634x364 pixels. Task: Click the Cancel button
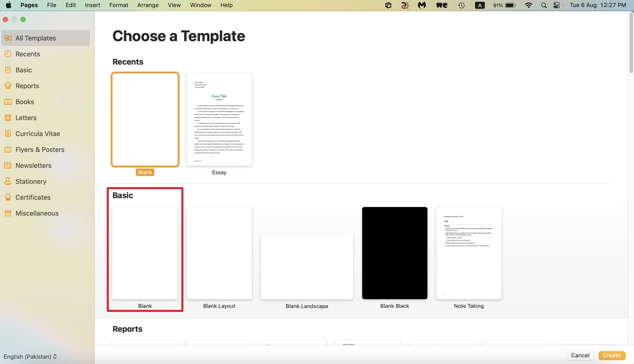(x=580, y=355)
